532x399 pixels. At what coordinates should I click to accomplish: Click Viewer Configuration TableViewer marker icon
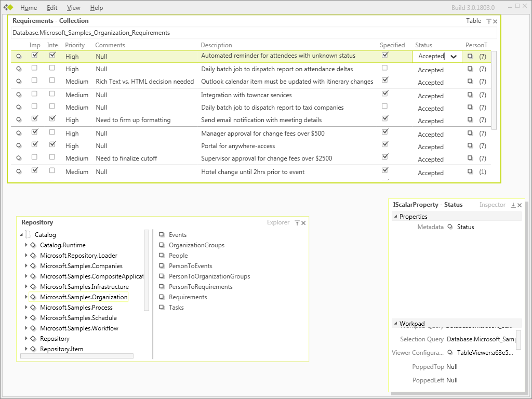(450, 353)
